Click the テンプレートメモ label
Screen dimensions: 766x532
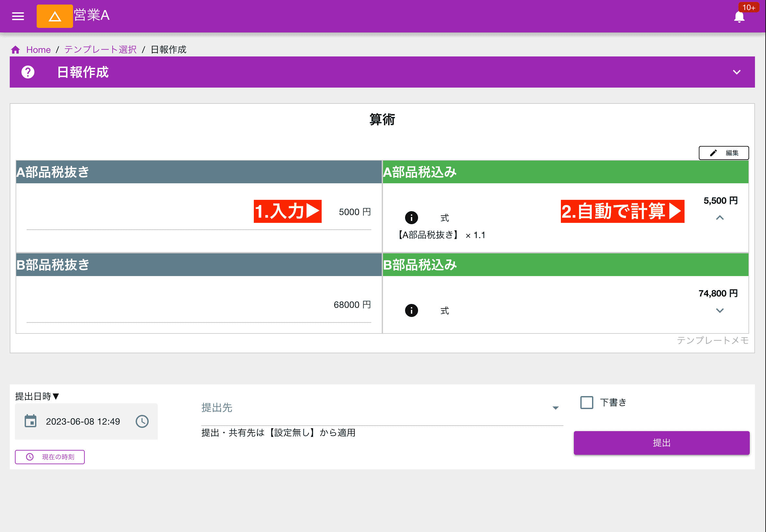point(714,340)
